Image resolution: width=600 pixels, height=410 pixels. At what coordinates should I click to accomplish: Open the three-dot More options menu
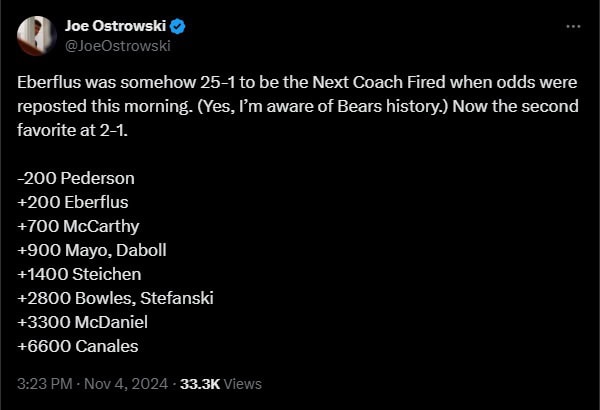[571, 26]
